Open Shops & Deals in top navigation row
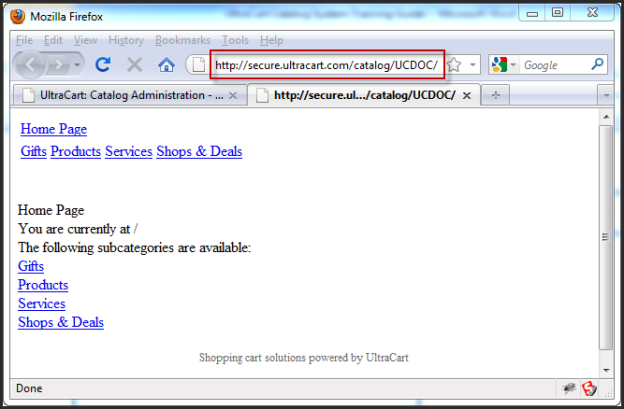The height and width of the screenshot is (409, 624). pyautogui.click(x=199, y=151)
